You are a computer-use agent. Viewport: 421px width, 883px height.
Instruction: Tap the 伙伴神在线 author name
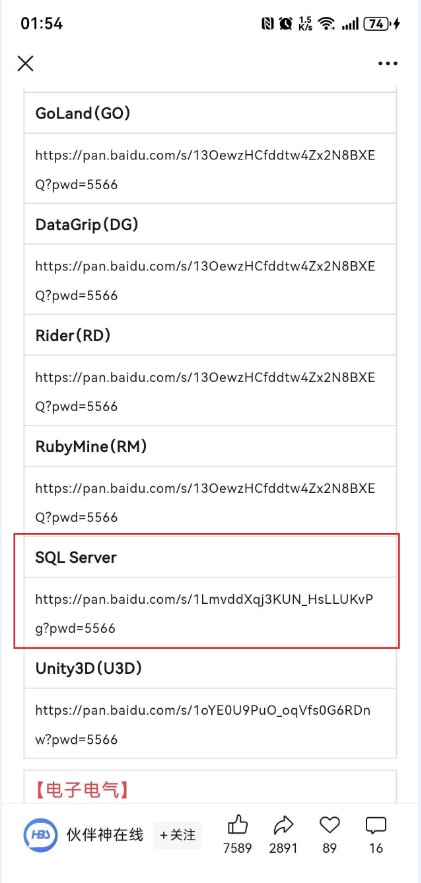[x=105, y=834]
